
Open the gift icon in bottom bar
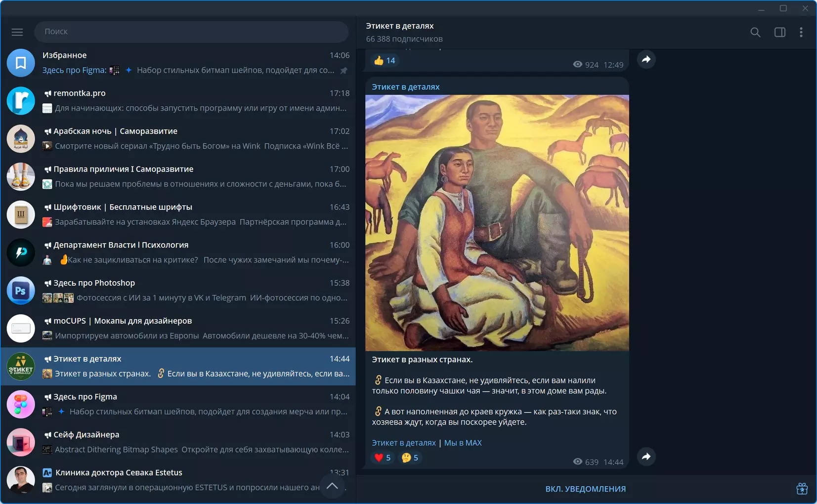tap(802, 489)
